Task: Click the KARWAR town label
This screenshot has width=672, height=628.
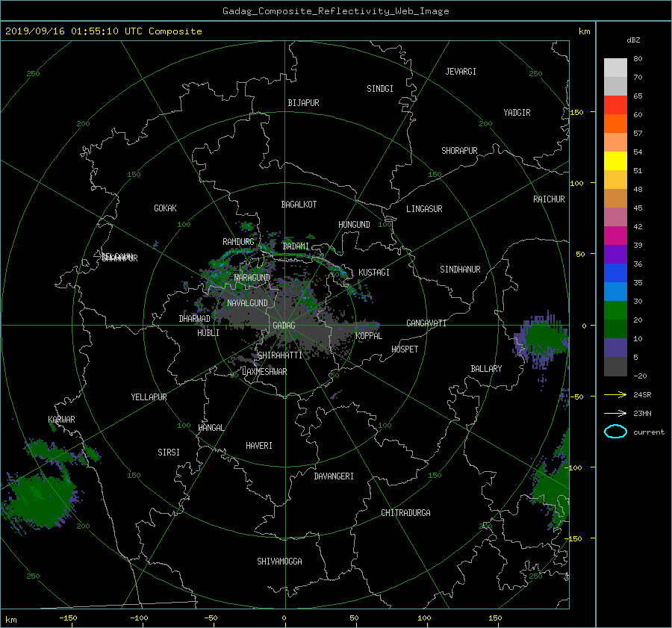Action: [62, 420]
